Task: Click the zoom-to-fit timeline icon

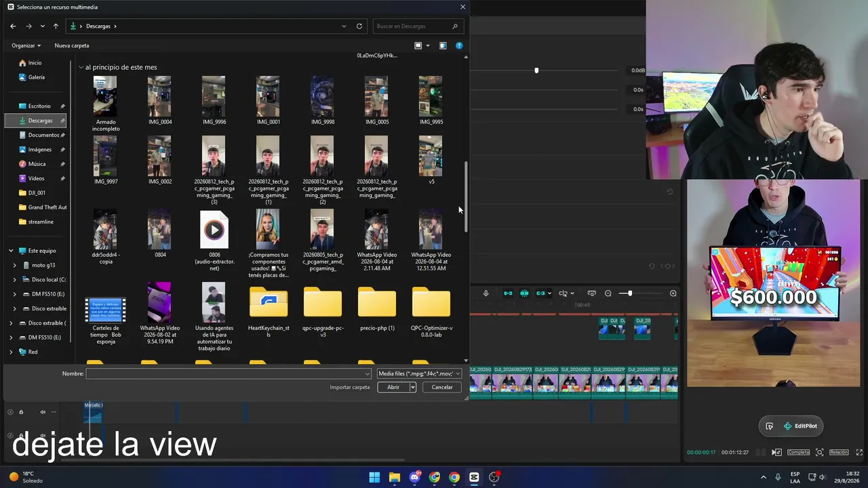Action: [x=591, y=293]
